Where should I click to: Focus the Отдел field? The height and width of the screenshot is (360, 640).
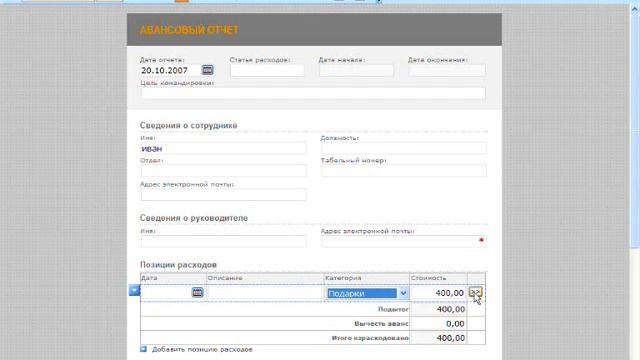point(224,171)
